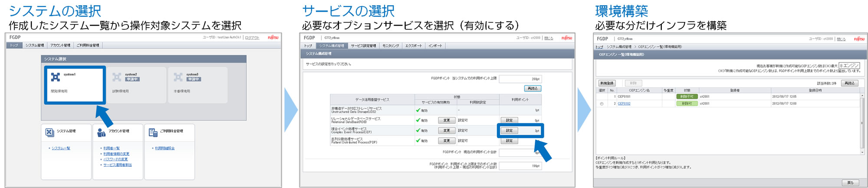Follow the パスワードの変更 link

115,159
